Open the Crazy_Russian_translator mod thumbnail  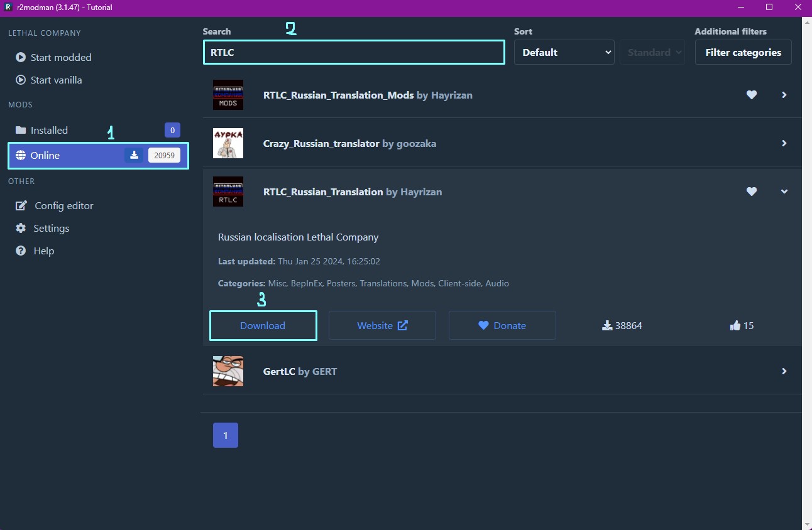pyautogui.click(x=228, y=143)
